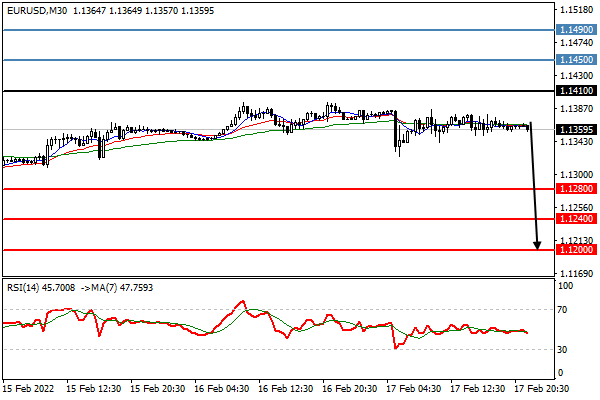Screen dimensions: 600x400
Task: Click the 1.13430 price axis value
Action: pos(576,142)
